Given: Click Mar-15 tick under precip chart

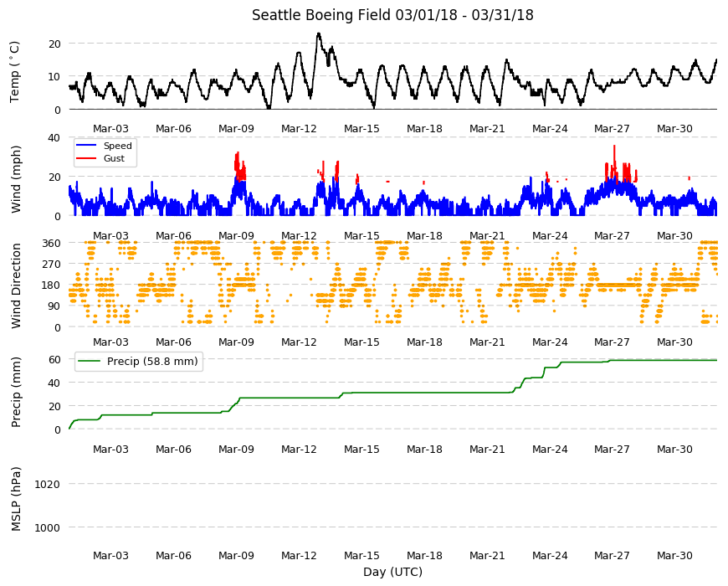Looking at the screenshot, I should [x=361, y=449].
